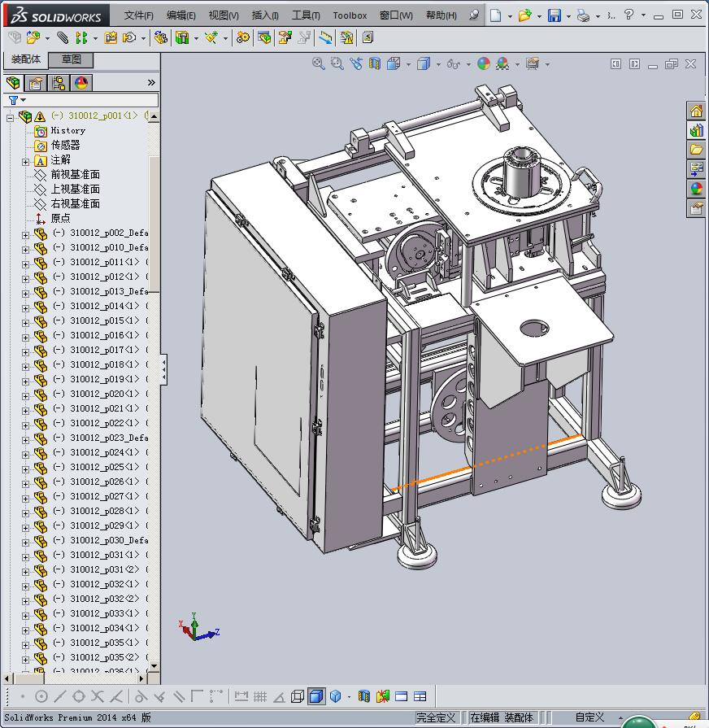Select 前视基准面 plane in feature tree
The height and width of the screenshot is (728, 709).
pyautogui.click(x=75, y=175)
